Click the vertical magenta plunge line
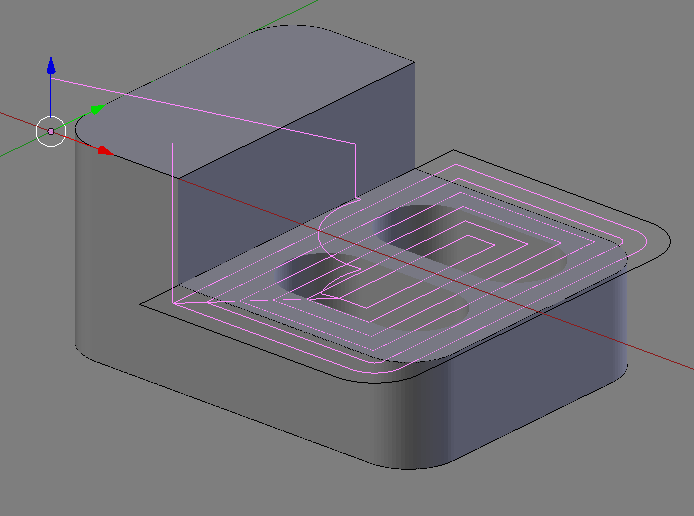 [173, 220]
